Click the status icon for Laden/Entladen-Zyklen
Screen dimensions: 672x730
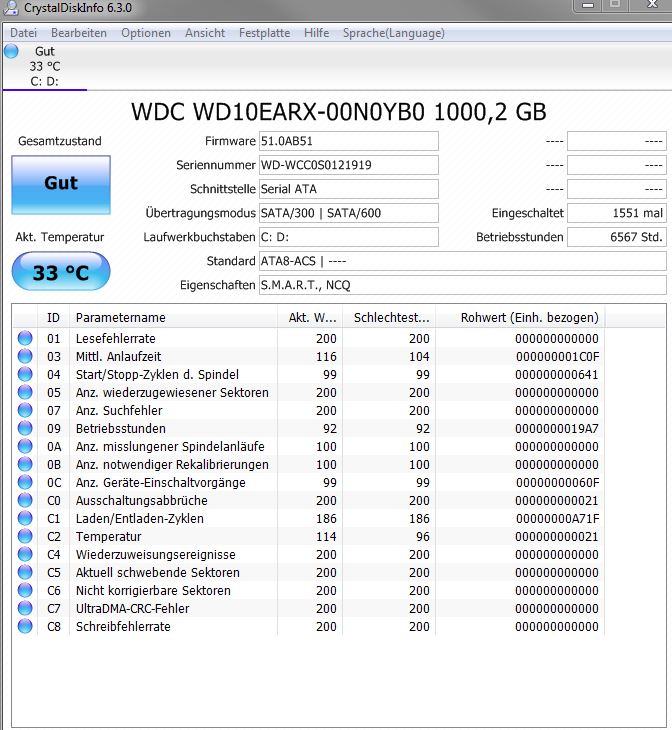[25, 518]
